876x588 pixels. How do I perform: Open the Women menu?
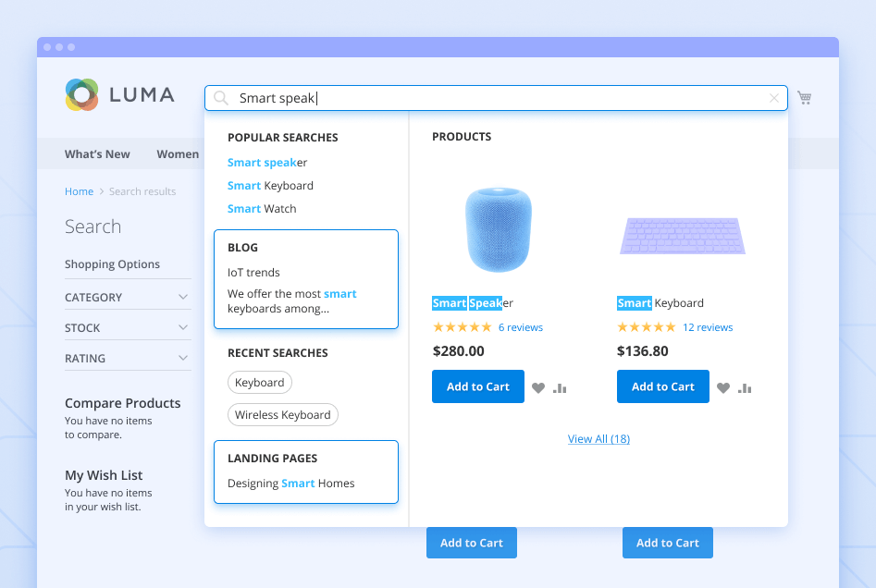coord(178,154)
